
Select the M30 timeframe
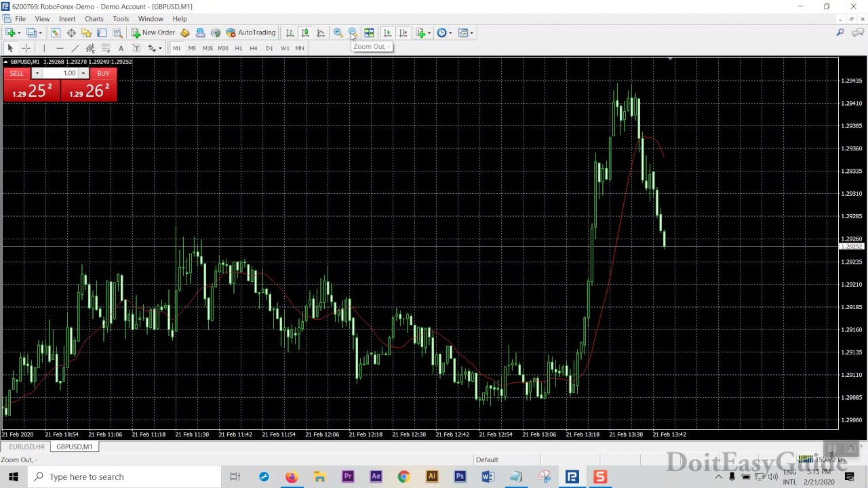coord(223,48)
